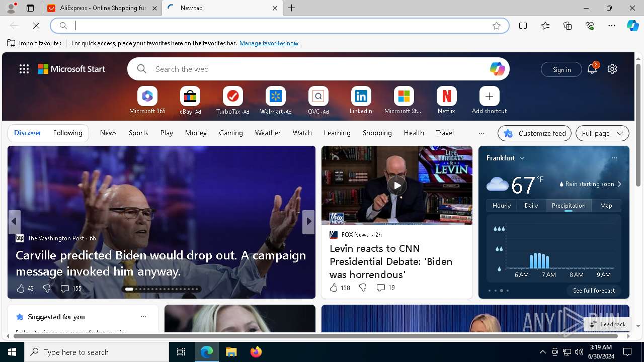Switch feed to Following
The height and width of the screenshot is (362, 644).
click(x=67, y=133)
